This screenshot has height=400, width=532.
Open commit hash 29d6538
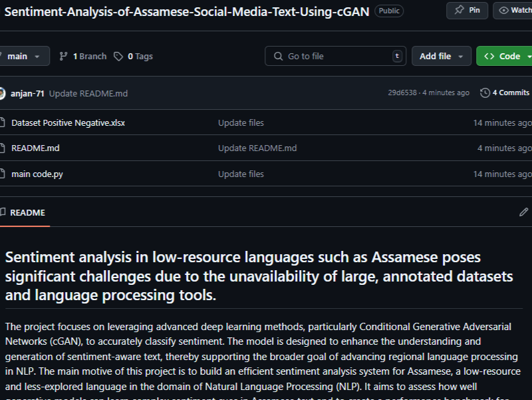click(x=402, y=93)
